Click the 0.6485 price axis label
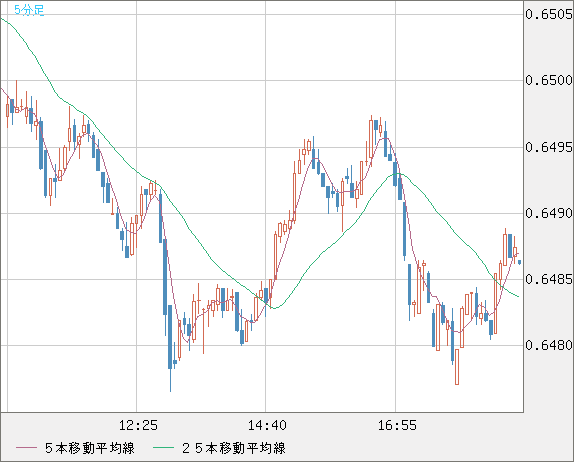The height and width of the screenshot is (462, 574). pos(548,279)
